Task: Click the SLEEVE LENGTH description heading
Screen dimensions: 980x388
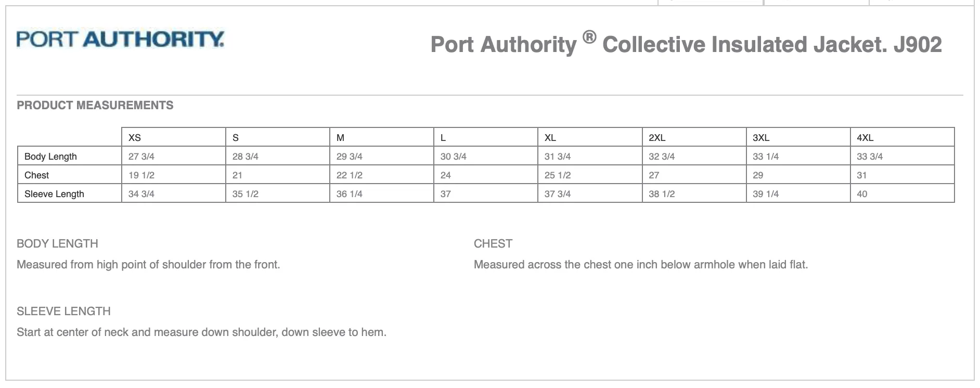Action: [63, 311]
